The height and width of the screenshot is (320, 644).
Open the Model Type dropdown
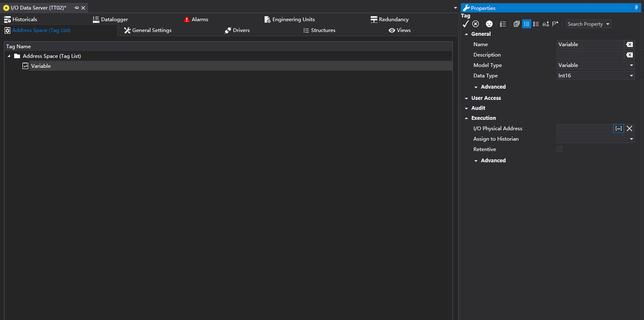(x=631, y=66)
